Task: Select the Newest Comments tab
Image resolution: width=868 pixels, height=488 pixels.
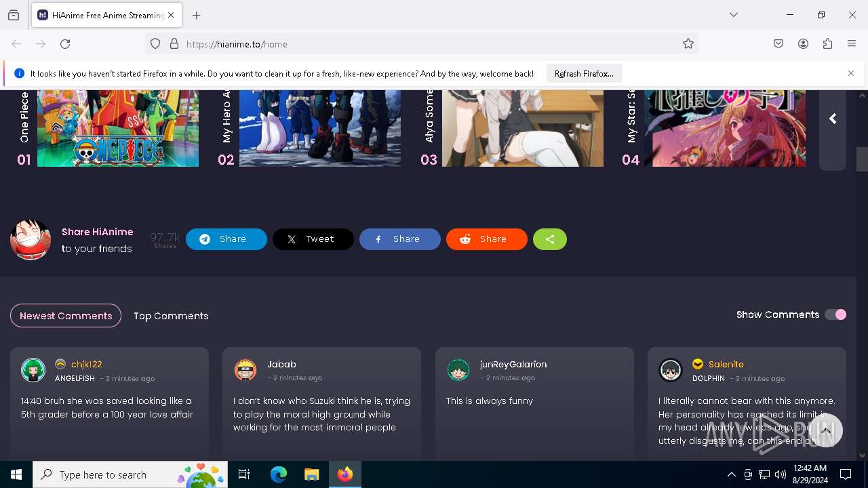Action: tap(66, 316)
